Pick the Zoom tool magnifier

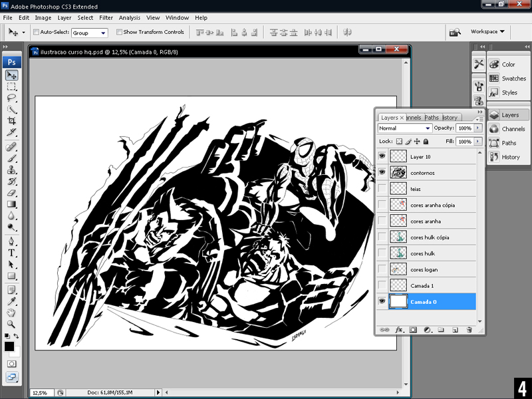(x=12, y=323)
